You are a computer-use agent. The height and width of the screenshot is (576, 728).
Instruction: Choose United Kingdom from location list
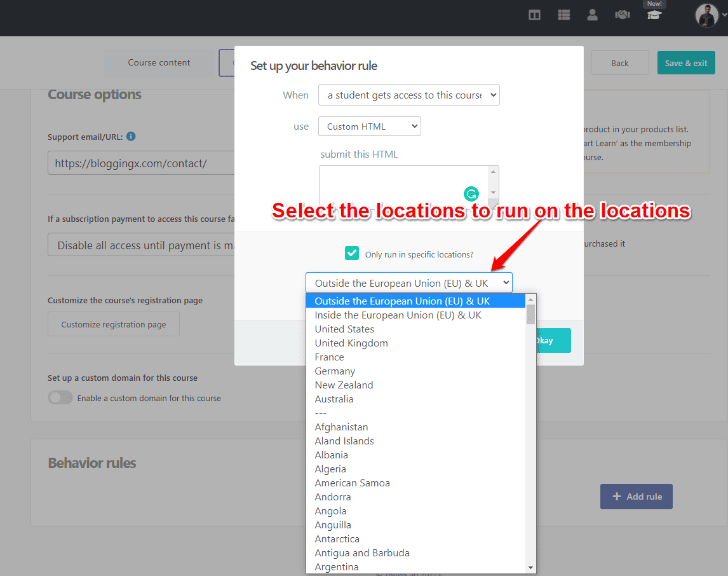point(415,343)
